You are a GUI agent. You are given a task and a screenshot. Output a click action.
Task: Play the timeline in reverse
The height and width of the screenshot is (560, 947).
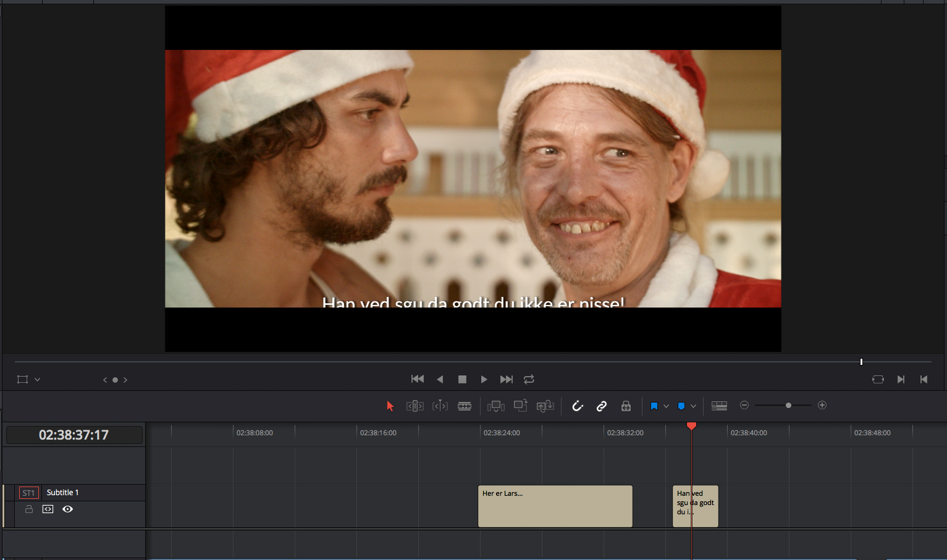pyautogui.click(x=440, y=379)
